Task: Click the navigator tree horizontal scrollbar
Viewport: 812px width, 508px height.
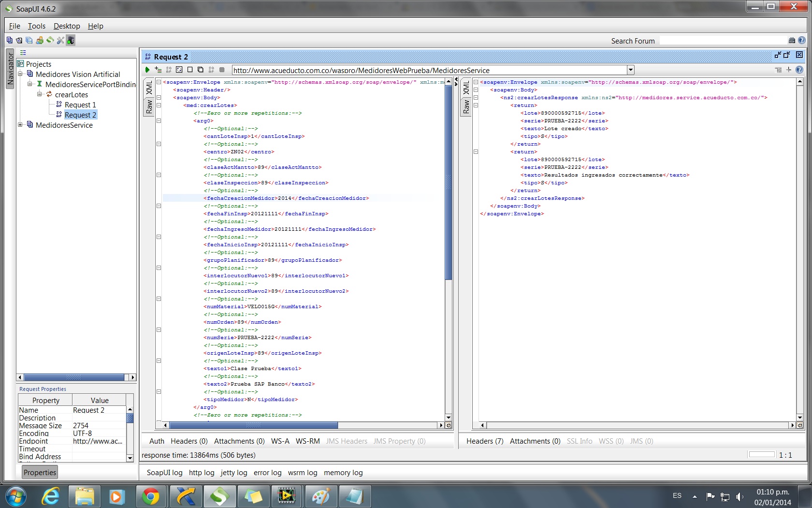Action: 74,377
